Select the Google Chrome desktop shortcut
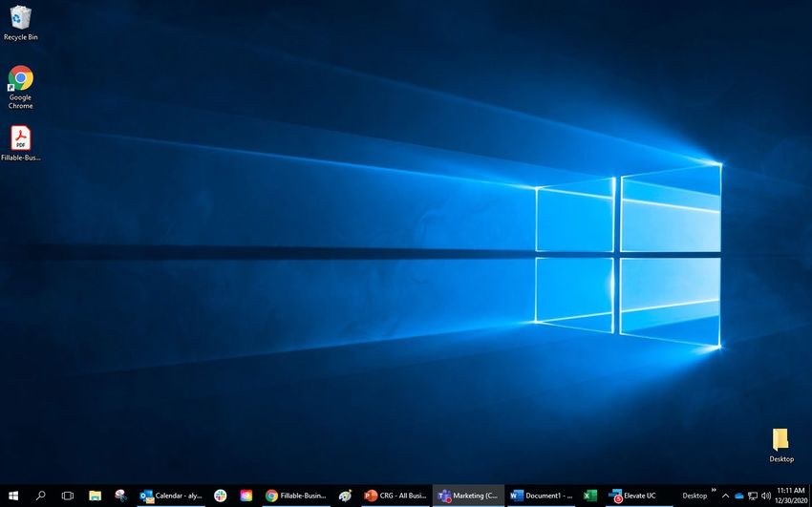This screenshot has width=812, height=507. coord(20,87)
